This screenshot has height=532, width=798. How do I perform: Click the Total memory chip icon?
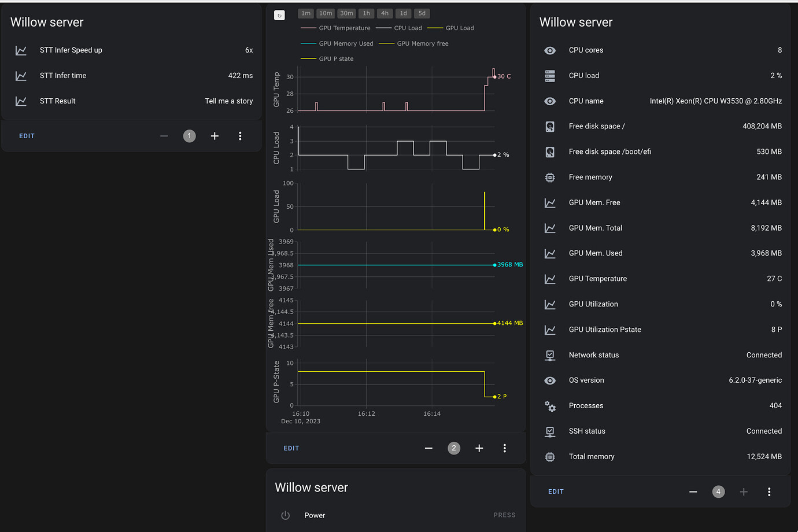click(550, 457)
